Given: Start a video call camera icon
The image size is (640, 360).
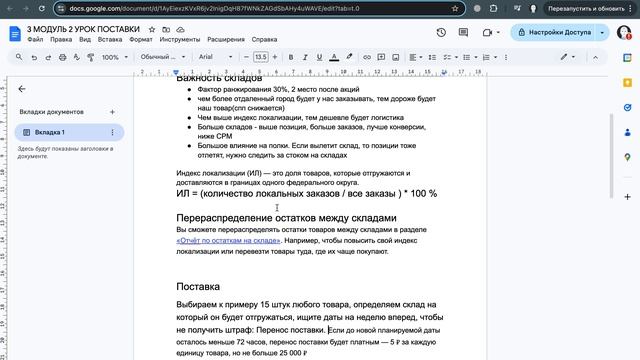Looking at the screenshot, I should 487,32.
